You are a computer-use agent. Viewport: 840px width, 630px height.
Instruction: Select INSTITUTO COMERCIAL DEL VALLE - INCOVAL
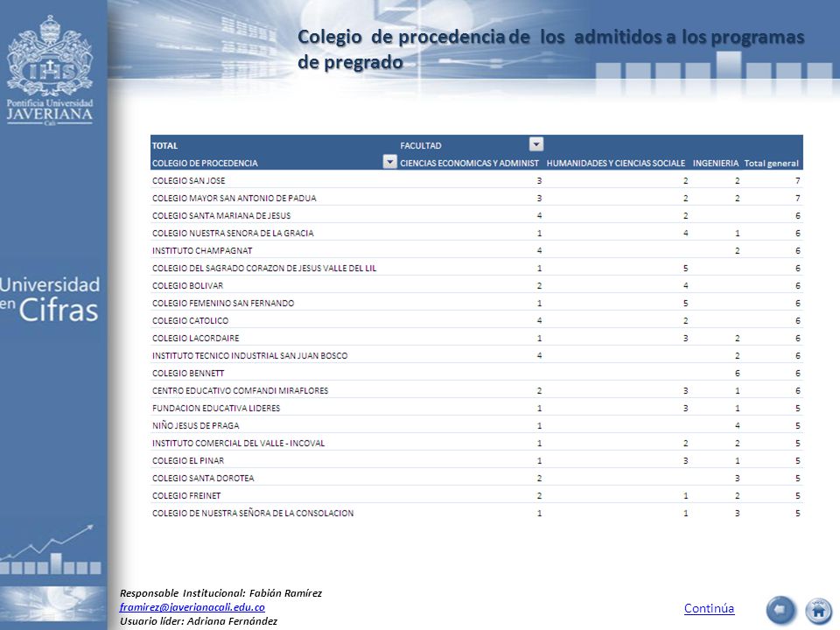pos(238,443)
